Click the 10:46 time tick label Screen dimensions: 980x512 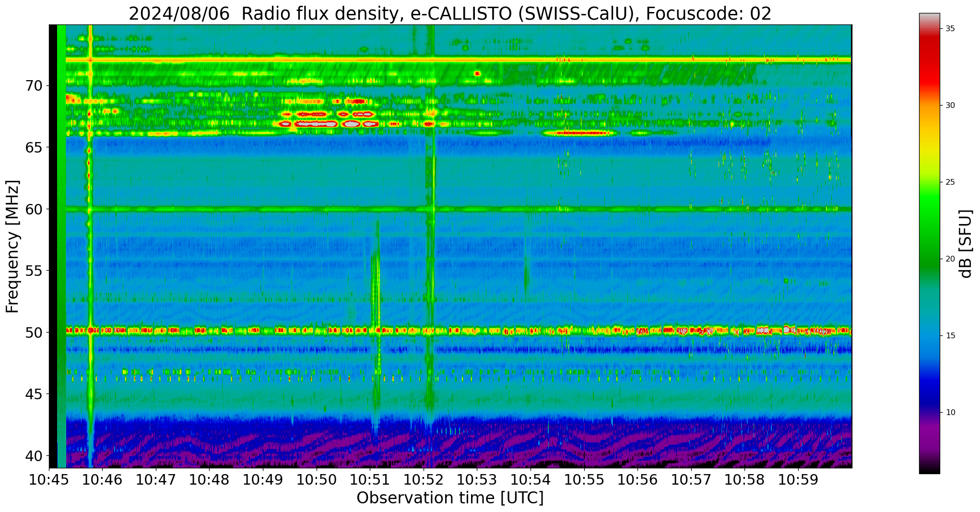[103, 479]
